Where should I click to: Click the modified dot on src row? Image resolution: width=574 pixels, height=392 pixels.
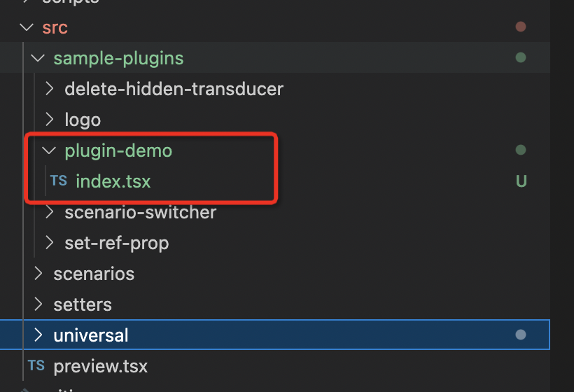click(x=520, y=27)
